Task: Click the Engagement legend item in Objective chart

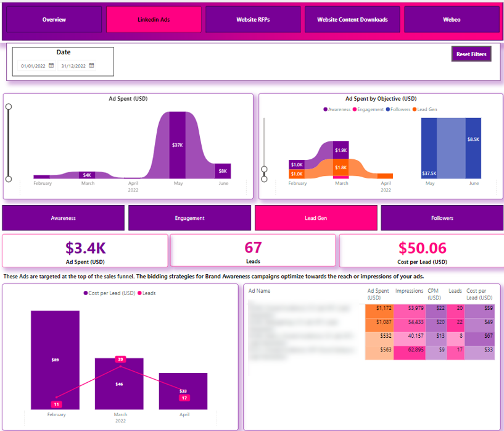Action: 368,109
